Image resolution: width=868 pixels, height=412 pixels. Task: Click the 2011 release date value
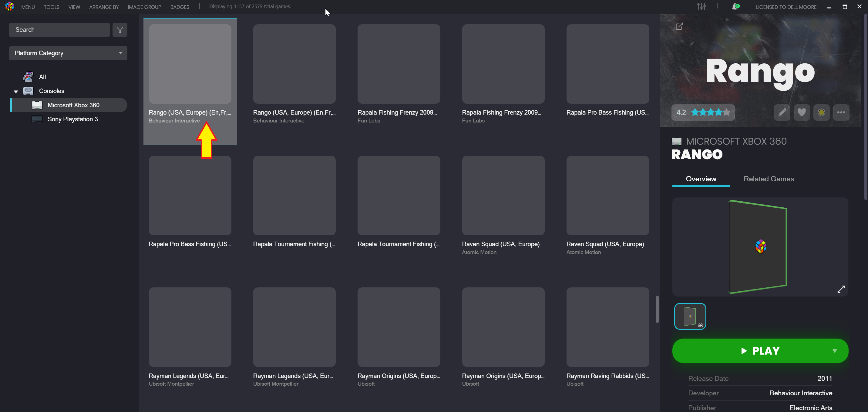[825, 378]
